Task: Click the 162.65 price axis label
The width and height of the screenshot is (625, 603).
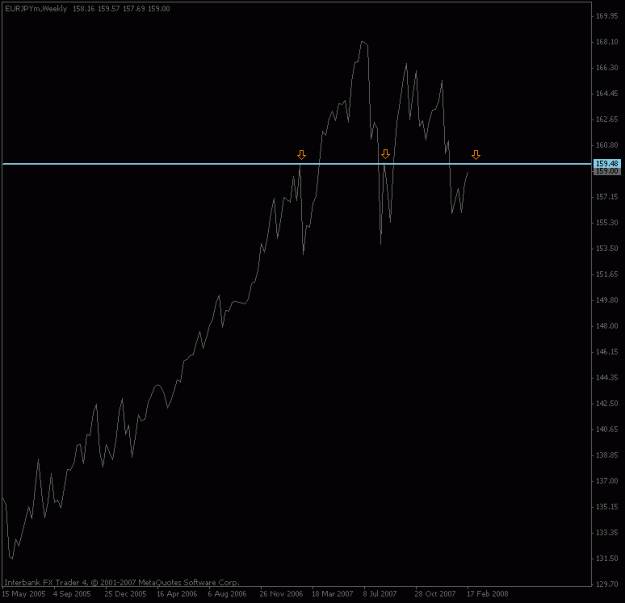Action: (607, 120)
